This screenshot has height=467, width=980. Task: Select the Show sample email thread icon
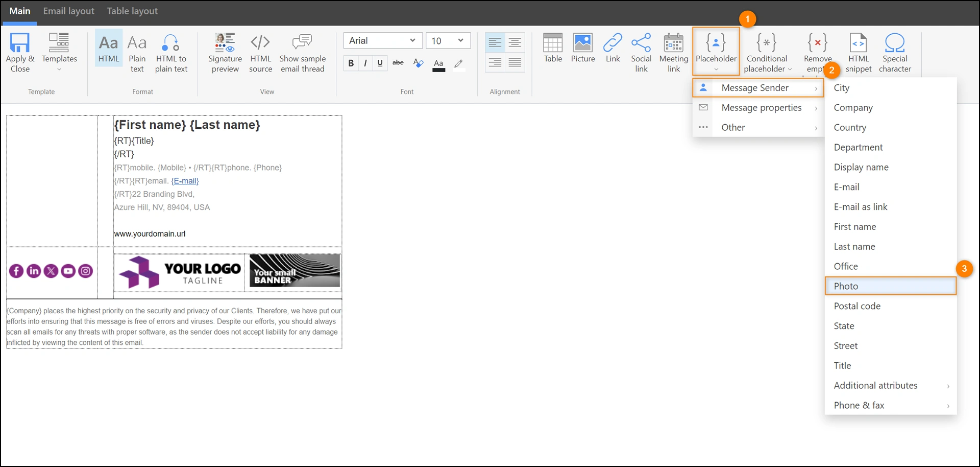(302, 51)
